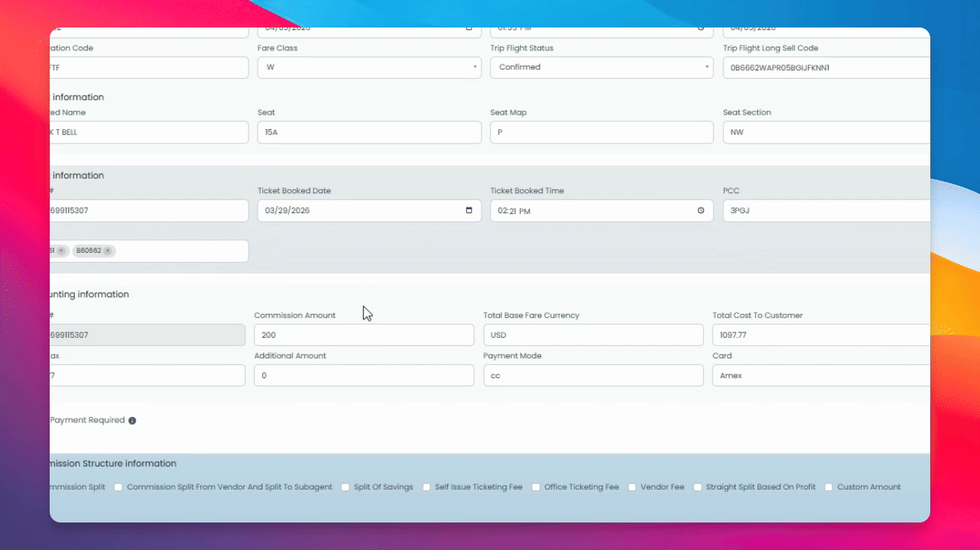Viewport: 980px width, 550px height.
Task: Open calendar icon in top date field
Action: coord(469,29)
